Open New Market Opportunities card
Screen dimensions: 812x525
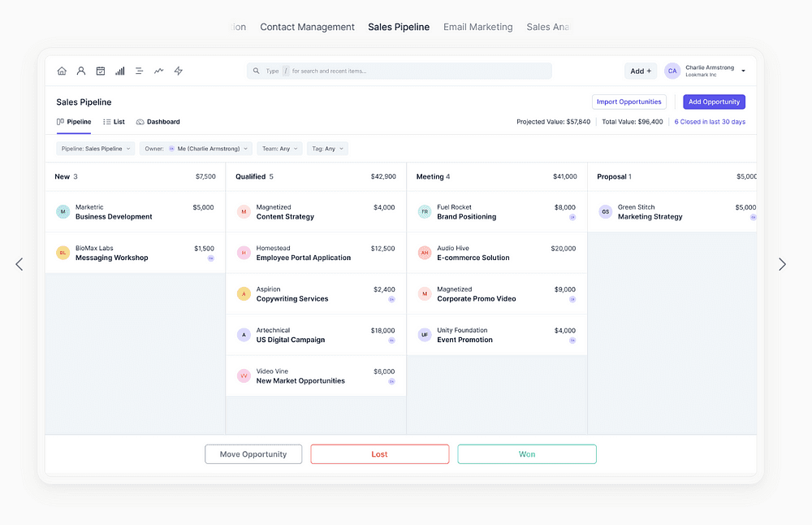(x=316, y=375)
